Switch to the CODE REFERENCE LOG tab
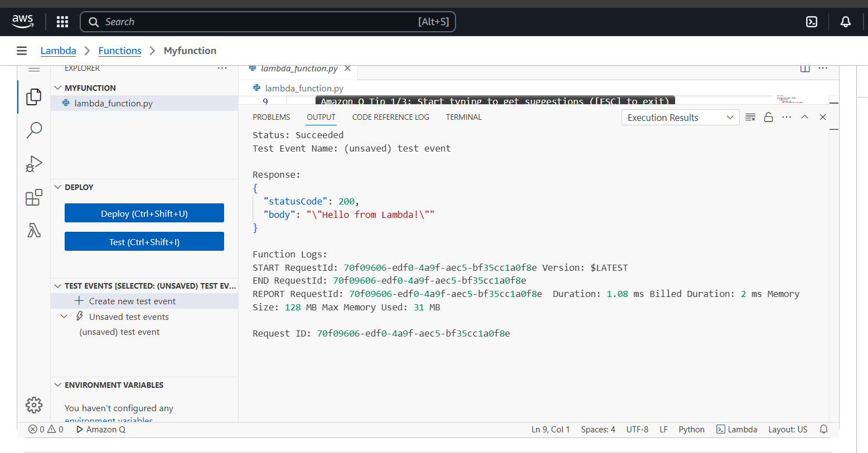Screen dimensions: 868x453 391,117
